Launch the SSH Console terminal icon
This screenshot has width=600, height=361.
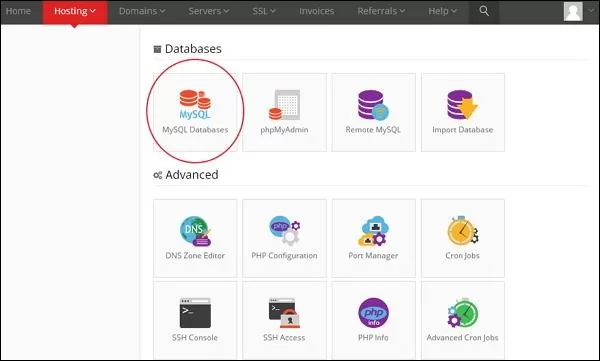(x=195, y=313)
